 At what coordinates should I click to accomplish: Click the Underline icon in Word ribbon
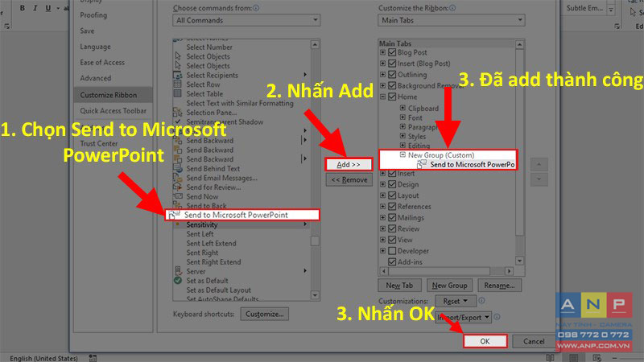click(x=48, y=8)
